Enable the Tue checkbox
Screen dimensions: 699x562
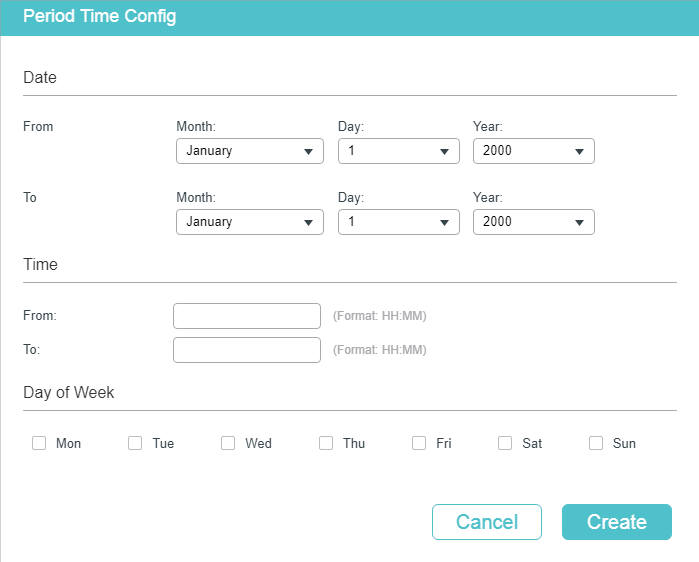coord(135,443)
